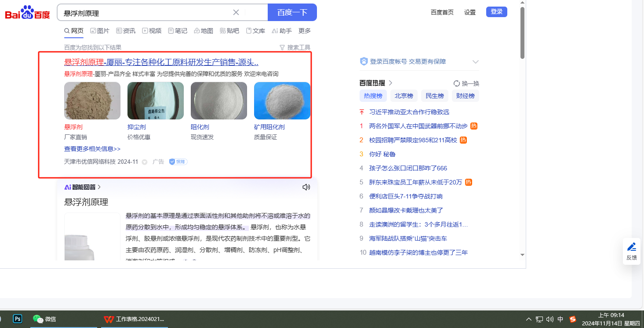
Task: Open the 设置 menu
Action: point(470,12)
